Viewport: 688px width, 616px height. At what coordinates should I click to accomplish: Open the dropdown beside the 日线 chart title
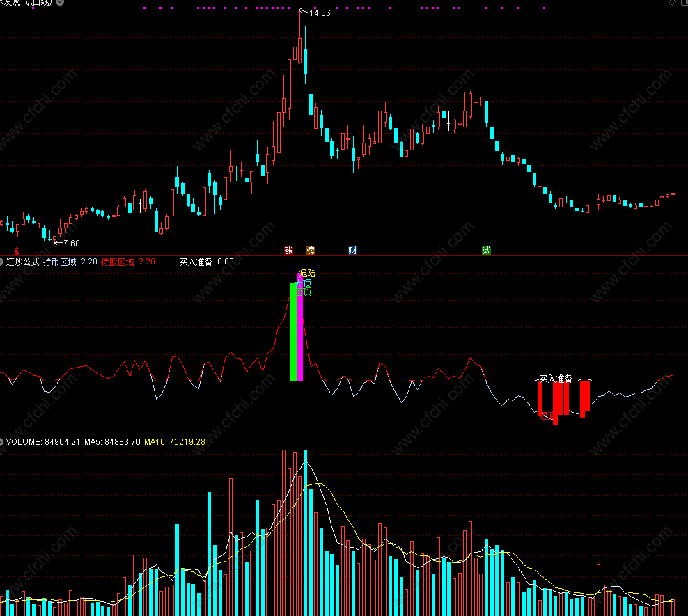[60, 2]
